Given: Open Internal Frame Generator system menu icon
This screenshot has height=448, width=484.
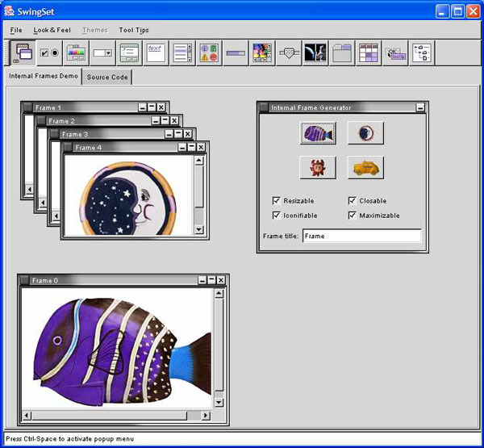Looking at the screenshot, I should (264, 107).
